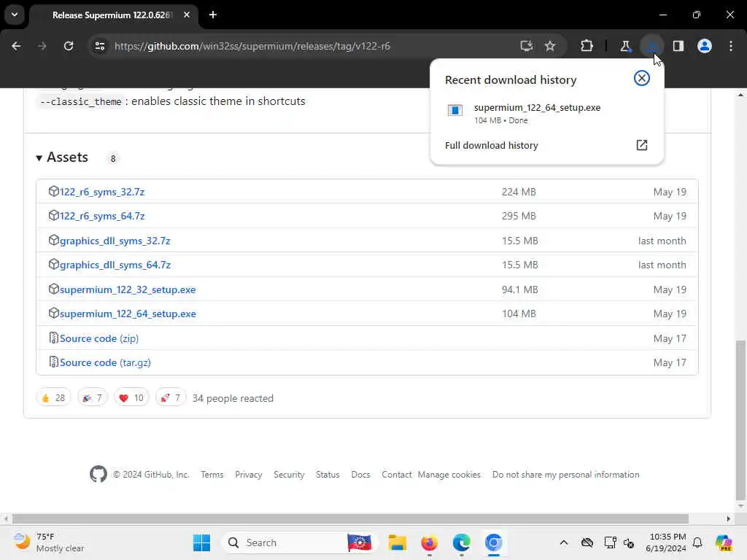Click horizontal scrollbar right arrow
The image size is (747, 560).
729,518
